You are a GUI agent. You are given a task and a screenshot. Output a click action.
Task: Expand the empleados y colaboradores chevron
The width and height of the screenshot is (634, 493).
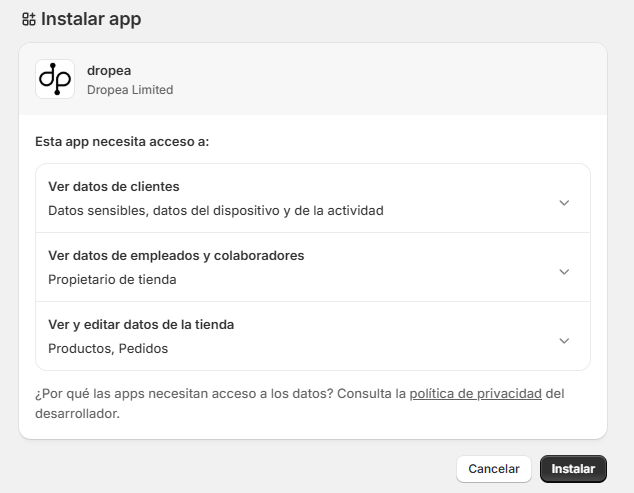click(x=564, y=272)
